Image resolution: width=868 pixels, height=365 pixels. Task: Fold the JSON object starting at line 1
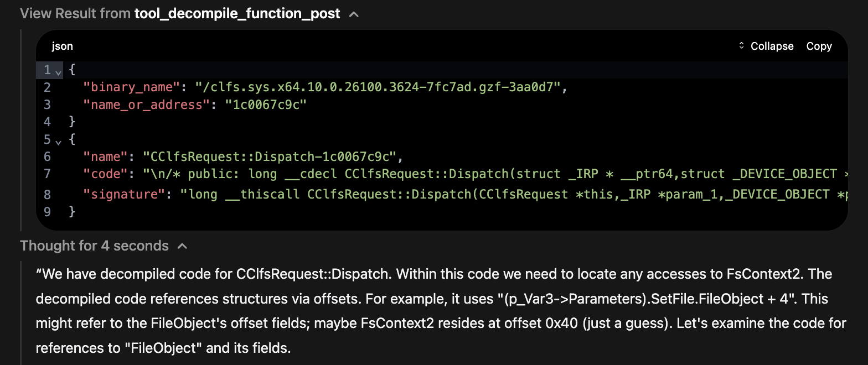click(59, 71)
